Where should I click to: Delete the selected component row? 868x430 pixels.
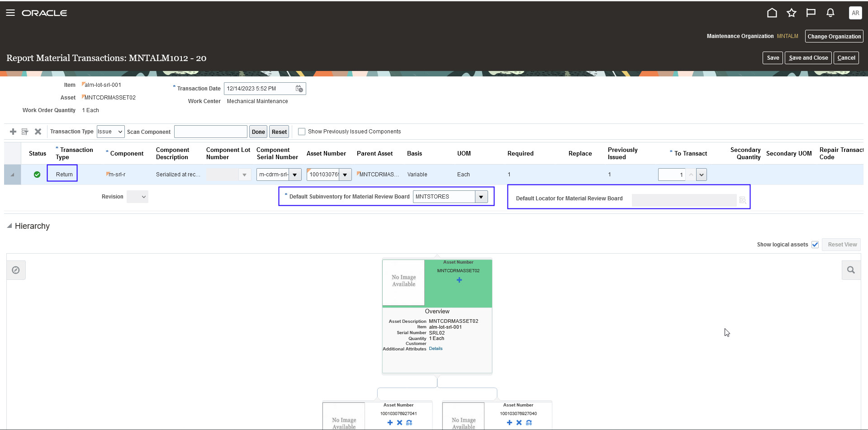38,132
